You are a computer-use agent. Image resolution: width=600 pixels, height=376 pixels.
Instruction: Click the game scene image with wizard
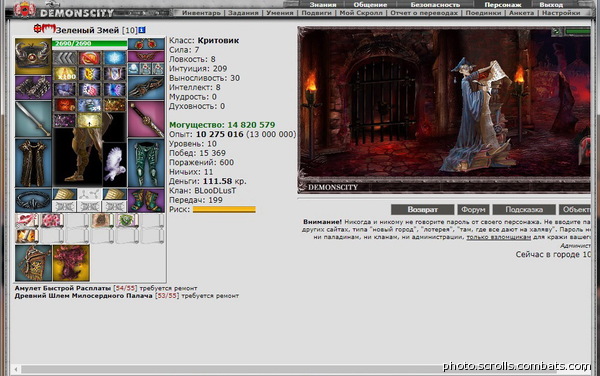click(444, 110)
